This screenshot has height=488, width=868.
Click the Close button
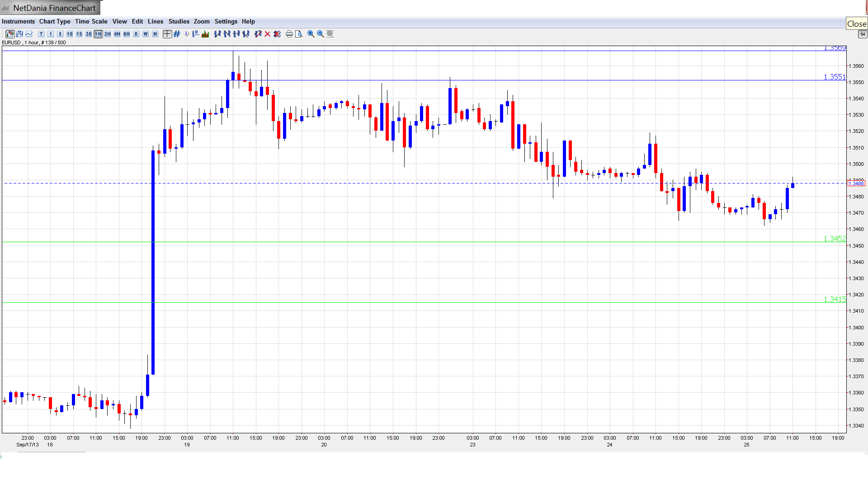856,24
